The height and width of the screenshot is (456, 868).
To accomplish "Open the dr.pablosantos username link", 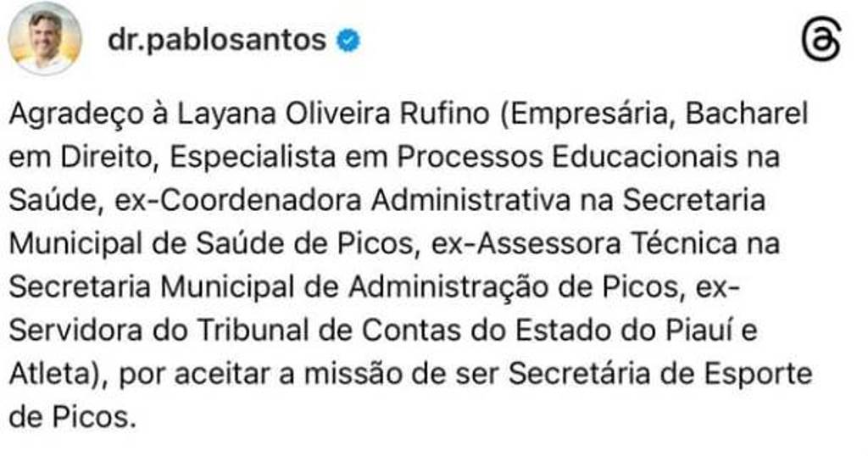I will 217,40.
